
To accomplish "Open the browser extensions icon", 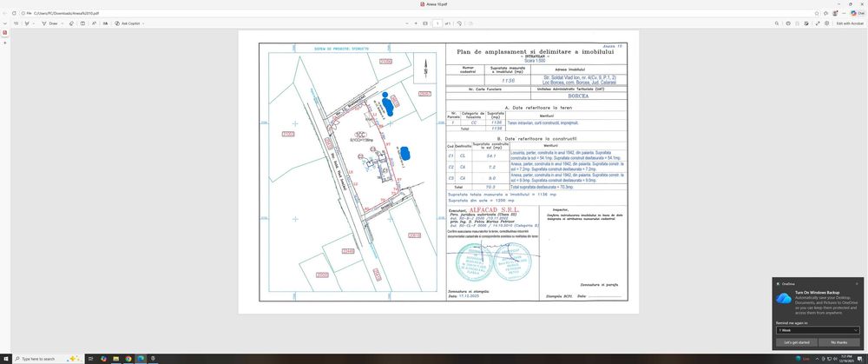I will point(825,13).
